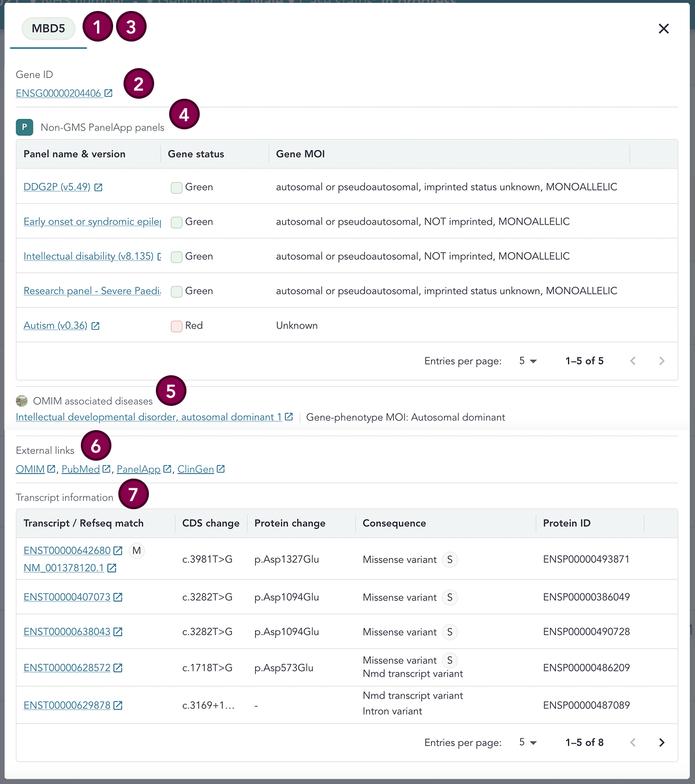Sort by Gene status column header
The width and height of the screenshot is (695, 784).
click(196, 154)
